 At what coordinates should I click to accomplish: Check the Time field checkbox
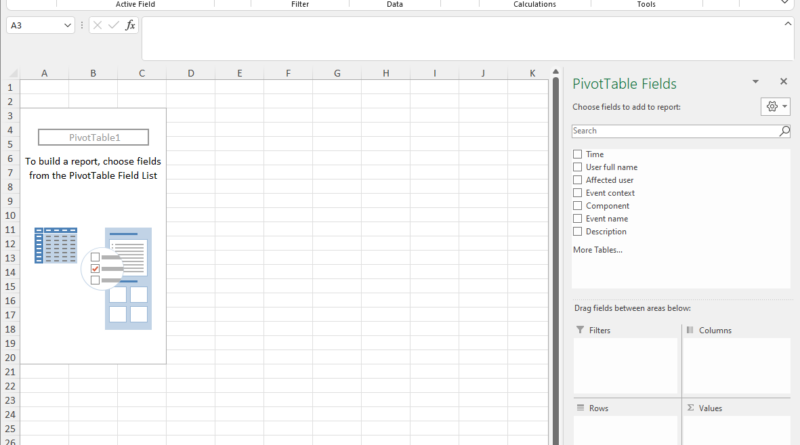click(578, 154)
